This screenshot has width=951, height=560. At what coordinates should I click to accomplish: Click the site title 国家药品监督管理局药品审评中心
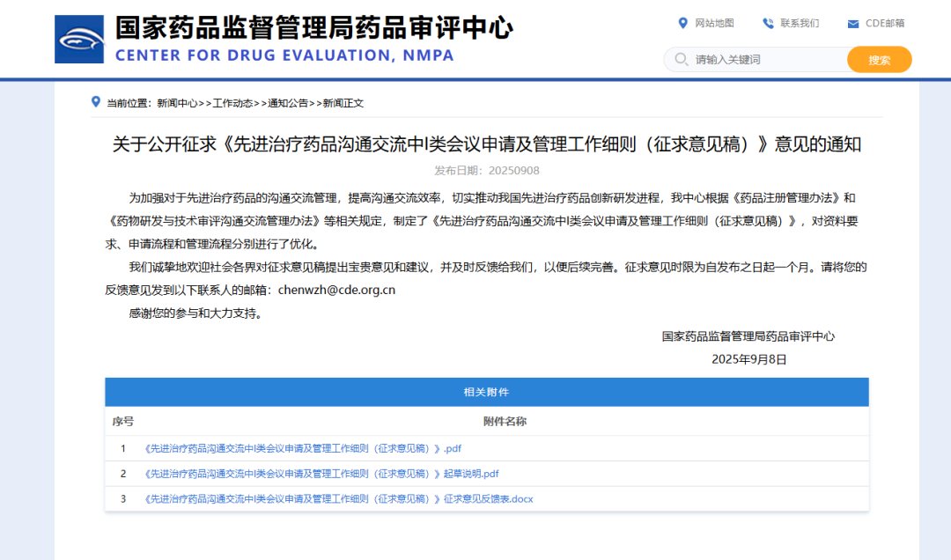314,28
